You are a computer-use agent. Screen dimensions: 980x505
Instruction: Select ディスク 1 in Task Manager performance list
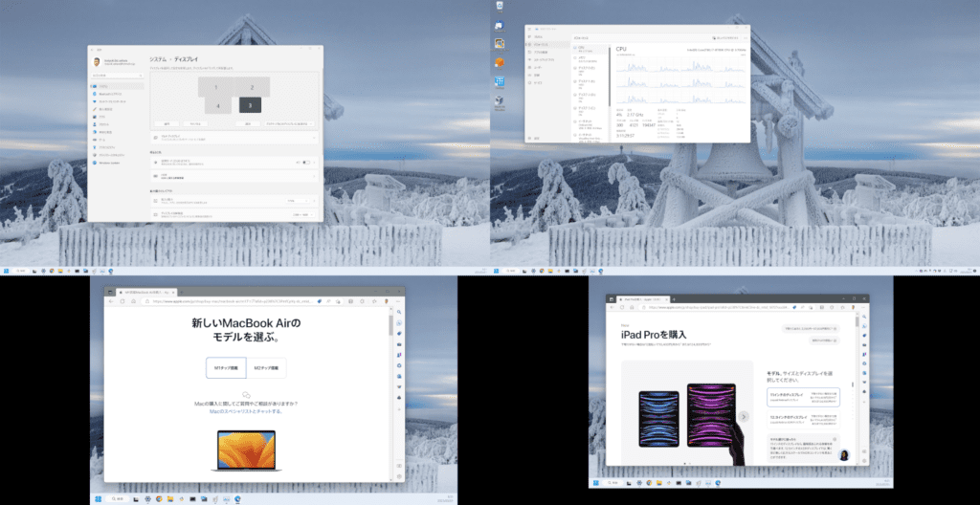tap(589, 83)
